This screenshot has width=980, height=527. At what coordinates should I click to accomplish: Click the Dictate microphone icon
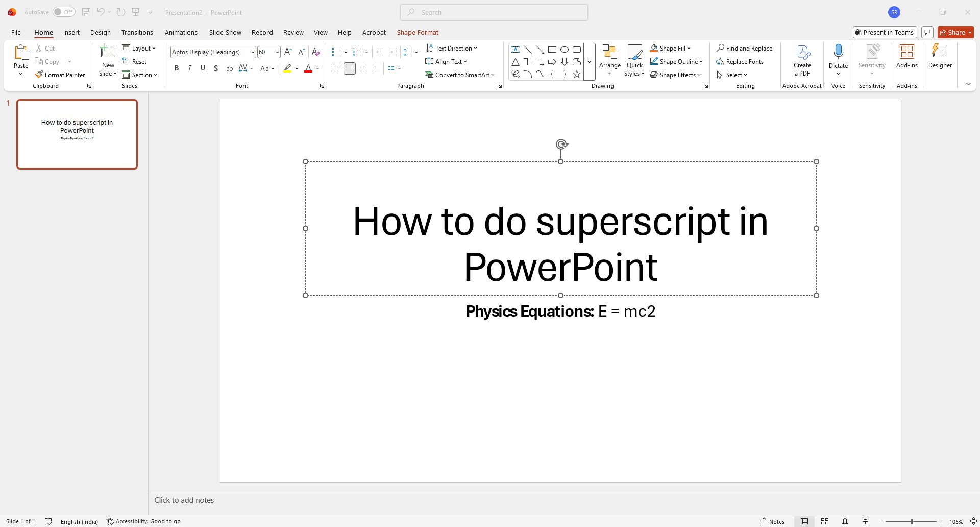coord(838,52)
